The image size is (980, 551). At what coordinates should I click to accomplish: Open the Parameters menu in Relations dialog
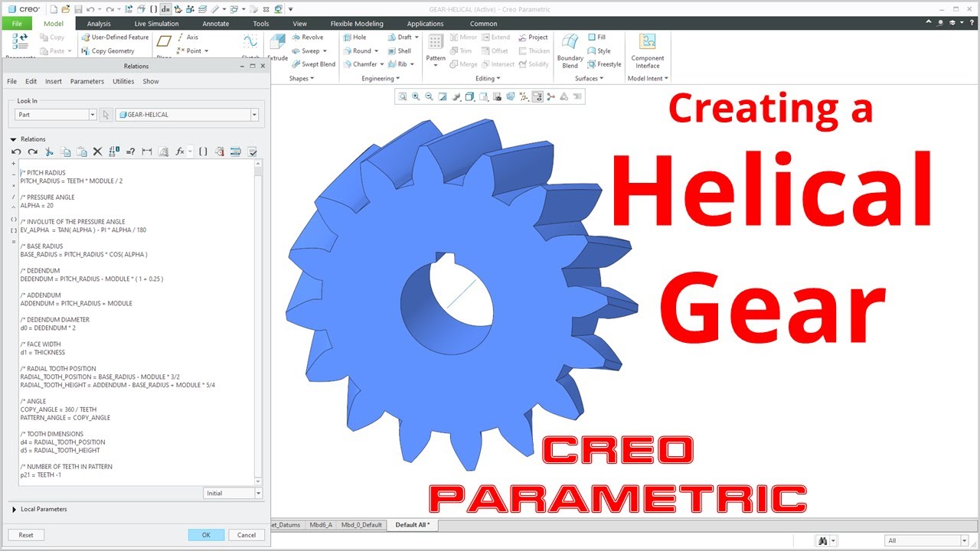[x=87, y=81]
